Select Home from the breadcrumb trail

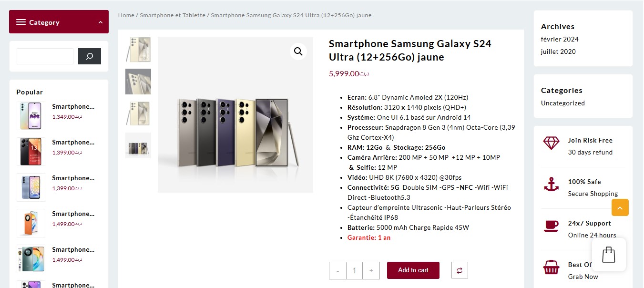coord(126,15)
